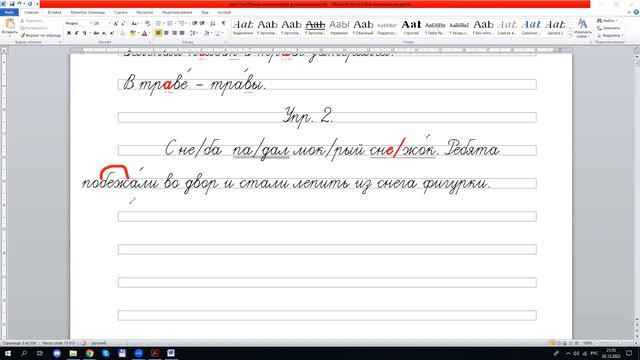Open the File tab
Screen dimensions: 640x360
point(9,12)
